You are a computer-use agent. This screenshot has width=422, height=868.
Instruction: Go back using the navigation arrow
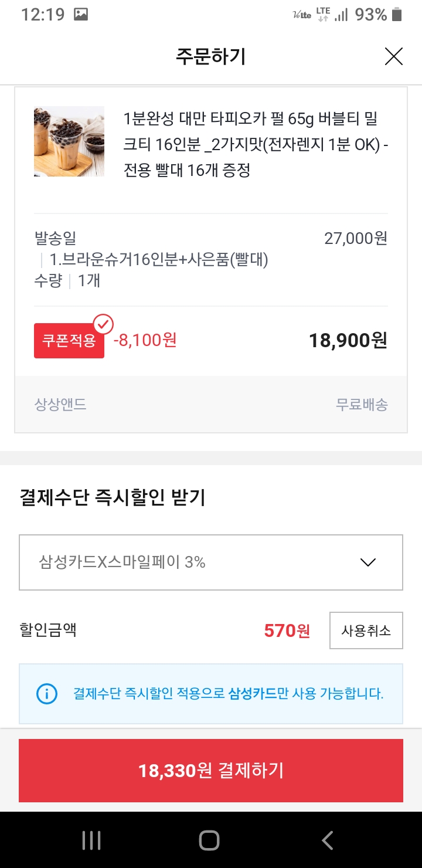coord(328,840)
